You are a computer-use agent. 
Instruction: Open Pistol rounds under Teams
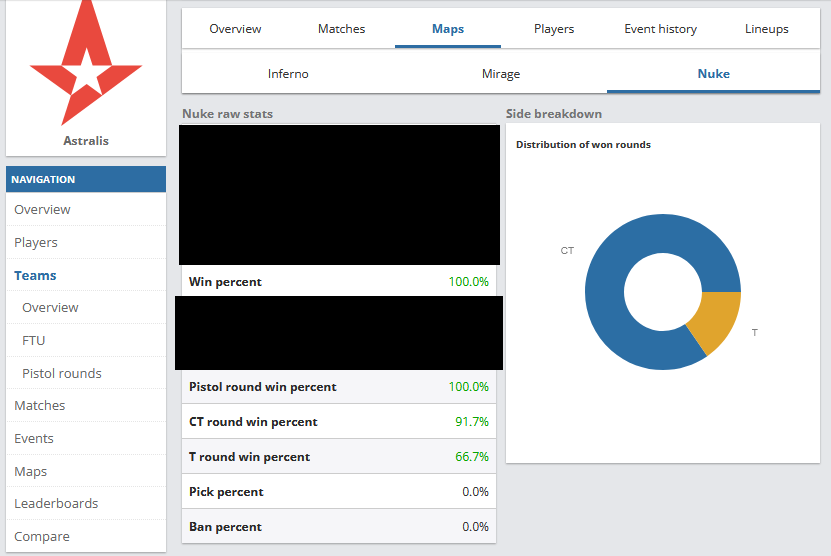tap(62, 374)
